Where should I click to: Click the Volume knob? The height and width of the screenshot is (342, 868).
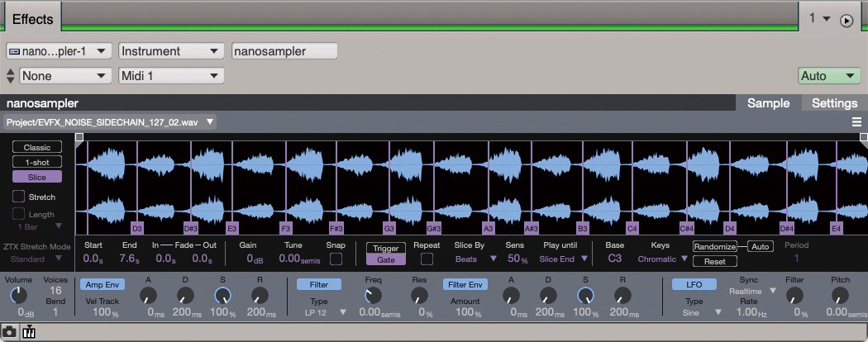18,295
